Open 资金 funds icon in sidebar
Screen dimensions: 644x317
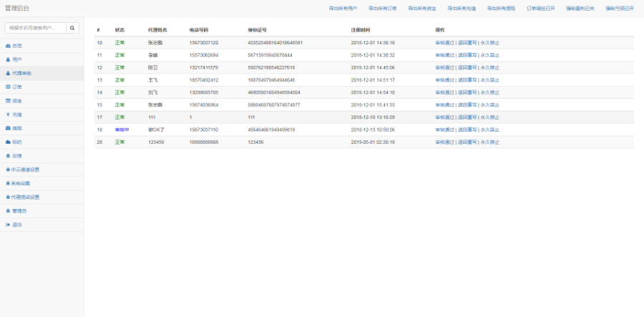tap(8, 101)
